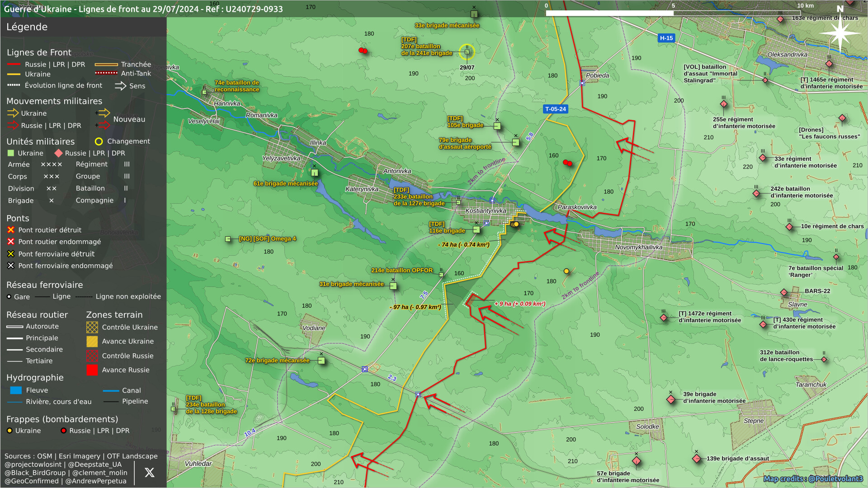Click the map title with ref U240729-0933

143,9
